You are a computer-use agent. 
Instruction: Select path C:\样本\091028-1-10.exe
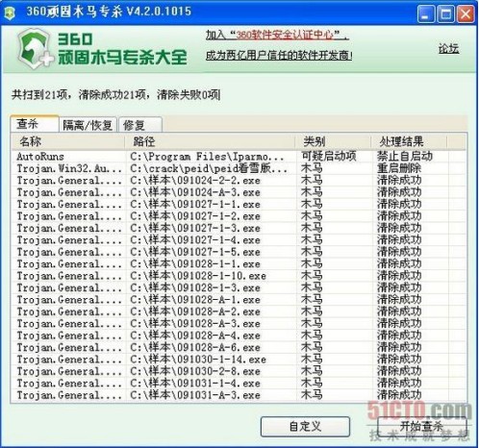point(198,276)
